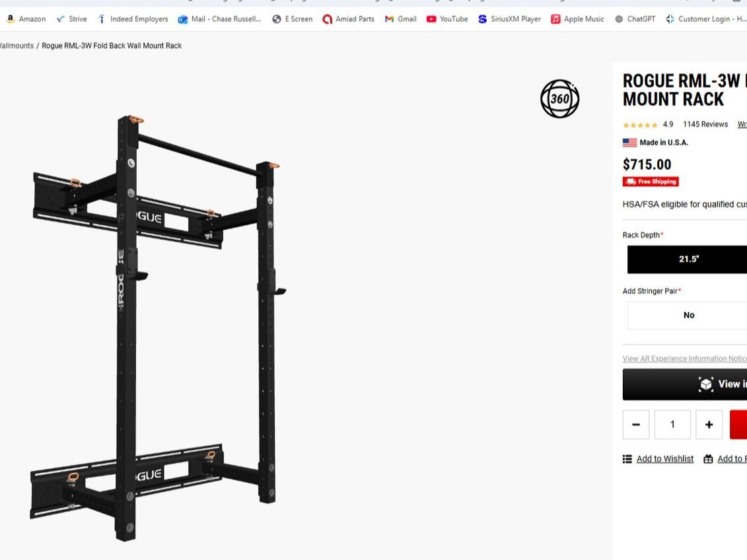Click the View in AR button
Viewport: 747px width, 560px height.
click(x=685, y=384)
